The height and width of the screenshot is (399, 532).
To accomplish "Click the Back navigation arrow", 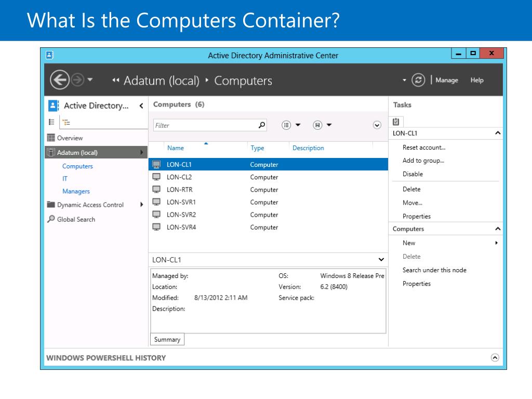I will point(60,80).
